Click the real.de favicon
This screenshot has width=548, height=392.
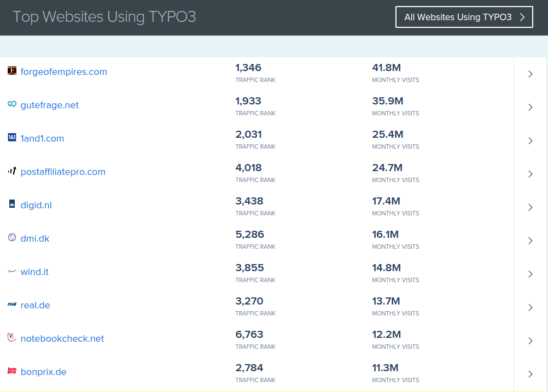[12, 304]
